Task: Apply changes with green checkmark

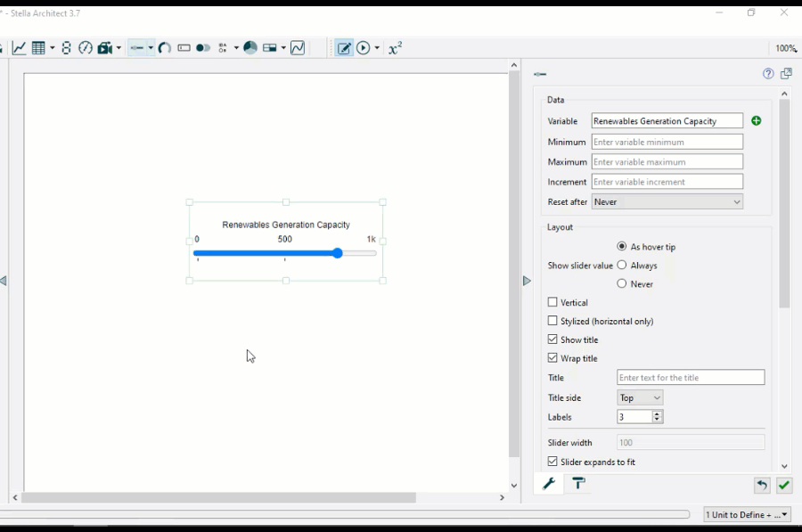Action: 784,485
